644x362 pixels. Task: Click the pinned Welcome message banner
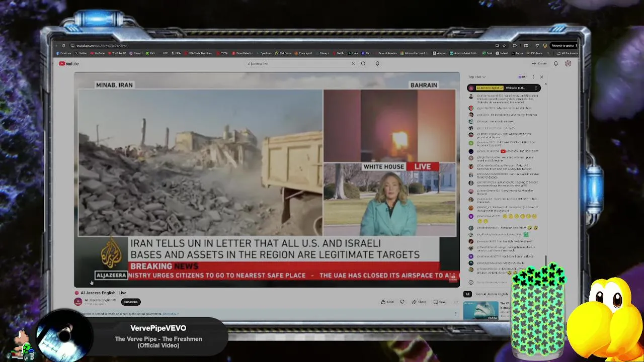504,88
